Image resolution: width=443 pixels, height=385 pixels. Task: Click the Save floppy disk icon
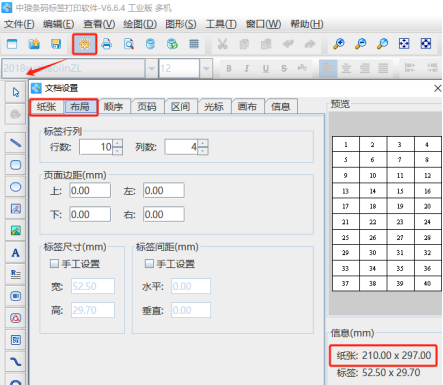tap(56, 44)
